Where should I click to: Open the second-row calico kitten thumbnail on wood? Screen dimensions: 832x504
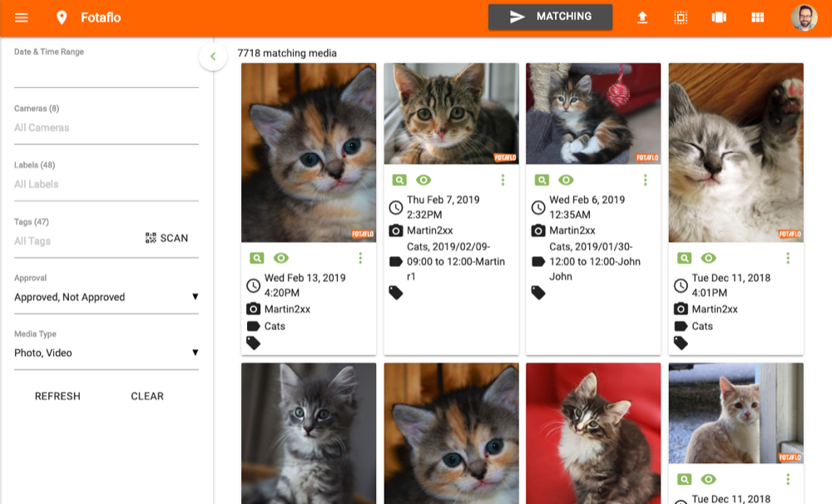point(451,433)
